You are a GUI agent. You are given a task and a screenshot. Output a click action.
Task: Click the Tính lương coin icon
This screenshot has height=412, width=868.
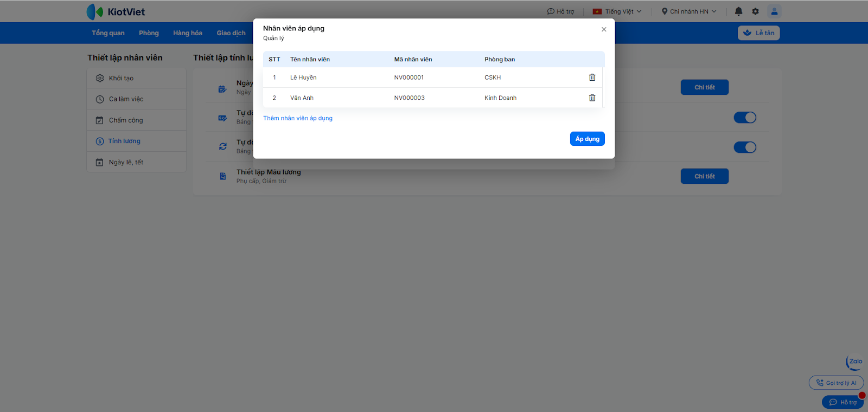pyautogui.click(x=100, y=141)
